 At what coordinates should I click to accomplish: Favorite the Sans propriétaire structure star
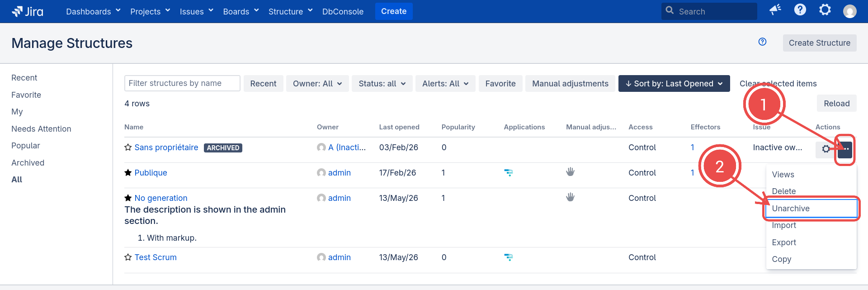point(128,147)
